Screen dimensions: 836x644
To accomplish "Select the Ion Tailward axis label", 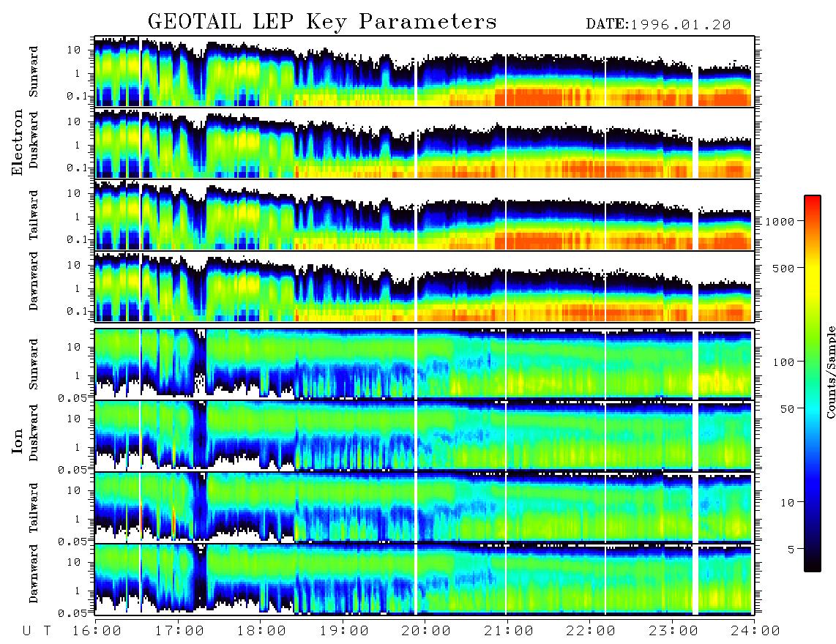I will (34, 508).
